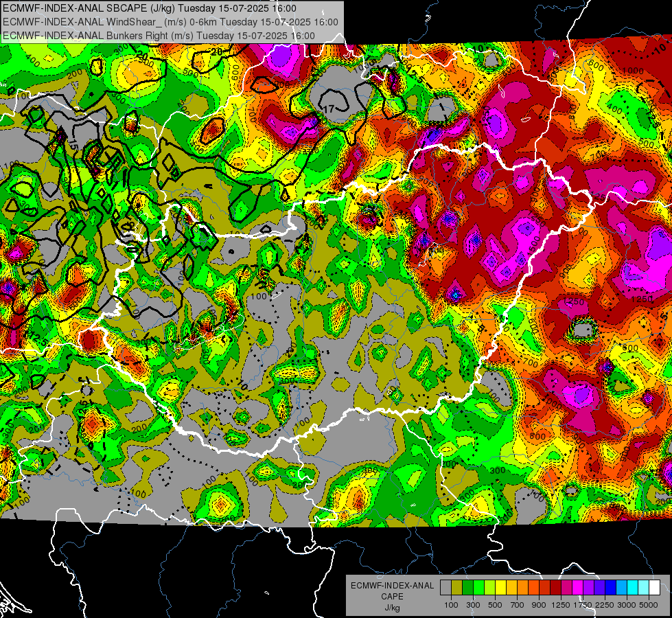The width and height of the screenshot is (672, 618).
Task: Click the SBCAPE title line
Action: (149, 8)
